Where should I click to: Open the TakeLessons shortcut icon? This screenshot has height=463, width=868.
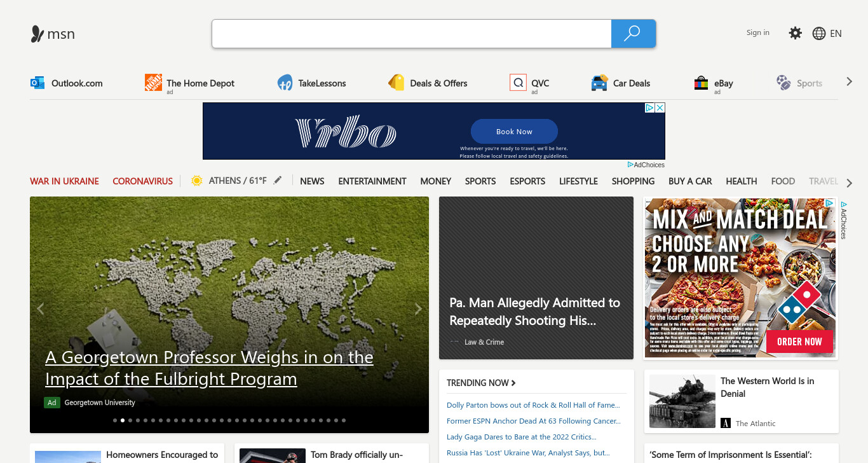click(x=285, y=83)
